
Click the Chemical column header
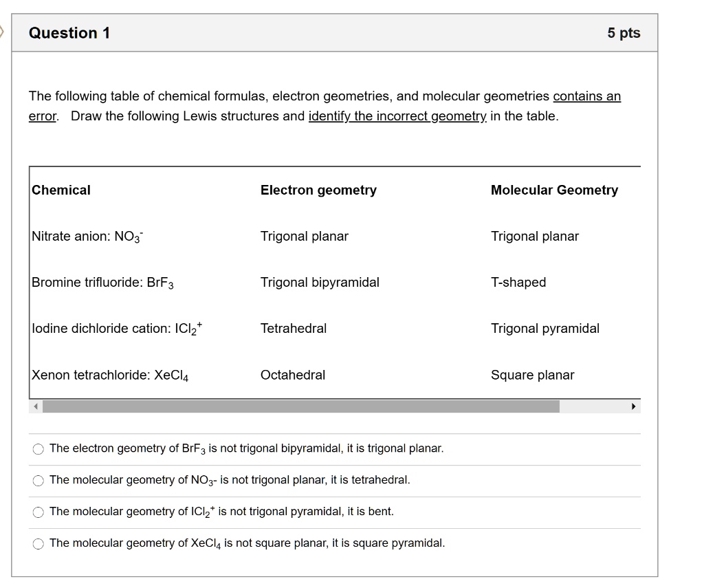click(60, 190)
